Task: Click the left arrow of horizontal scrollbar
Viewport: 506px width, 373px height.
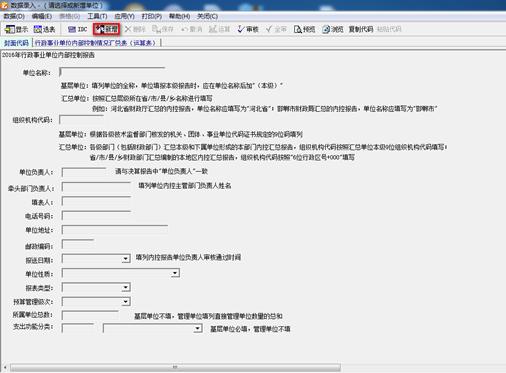Action: (x=5, y=367)
